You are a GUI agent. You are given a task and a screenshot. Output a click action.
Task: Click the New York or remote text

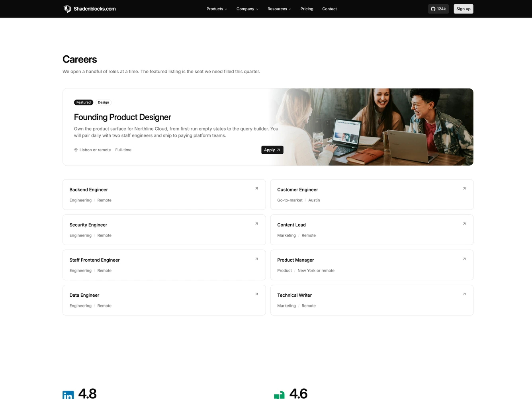click(316, 271)
